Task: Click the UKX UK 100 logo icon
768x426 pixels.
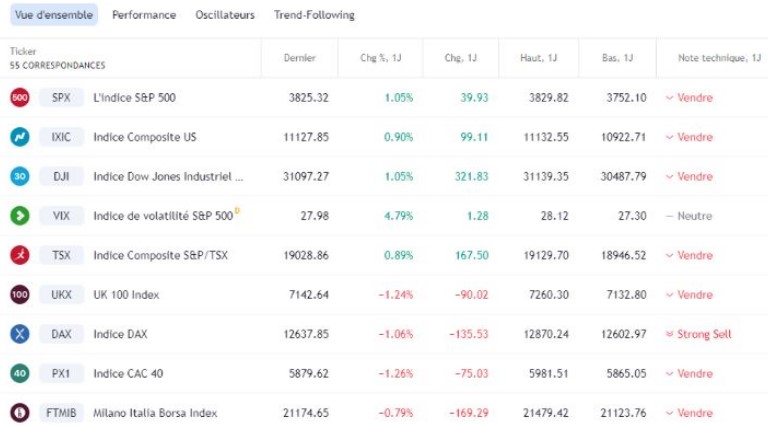Action: click(x=19, y=295)
